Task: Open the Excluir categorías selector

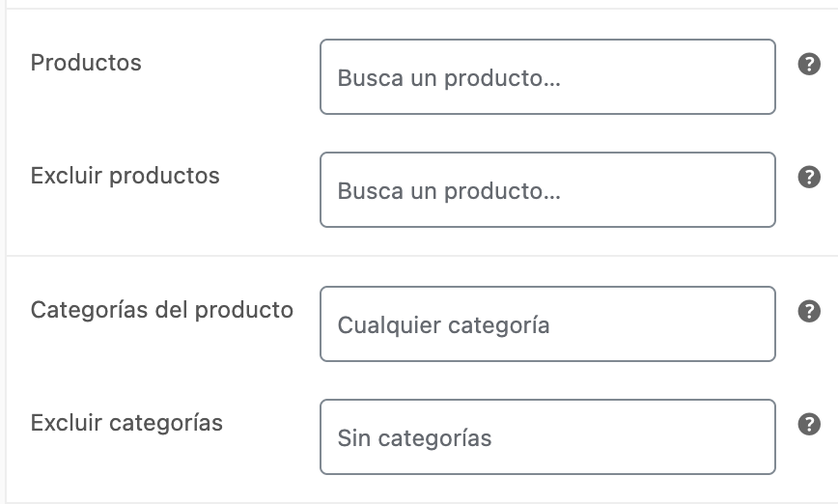Action: [547, 436]
